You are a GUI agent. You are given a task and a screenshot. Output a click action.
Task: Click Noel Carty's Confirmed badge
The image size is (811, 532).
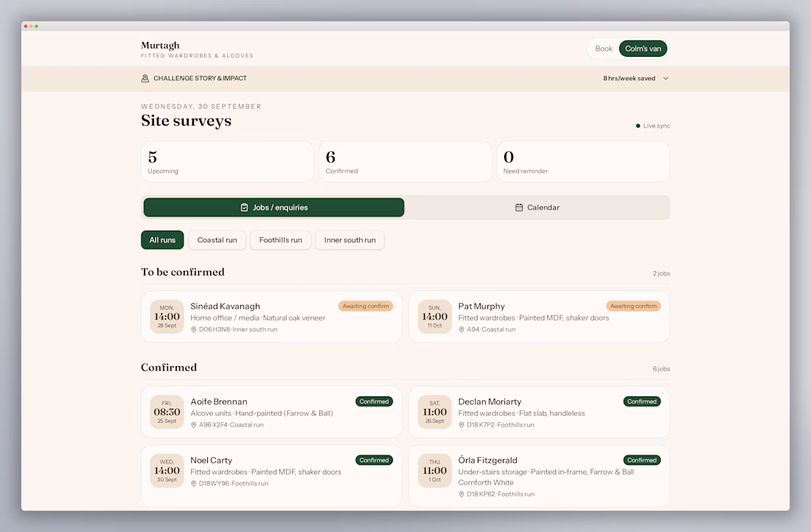[x=374, y=460]
